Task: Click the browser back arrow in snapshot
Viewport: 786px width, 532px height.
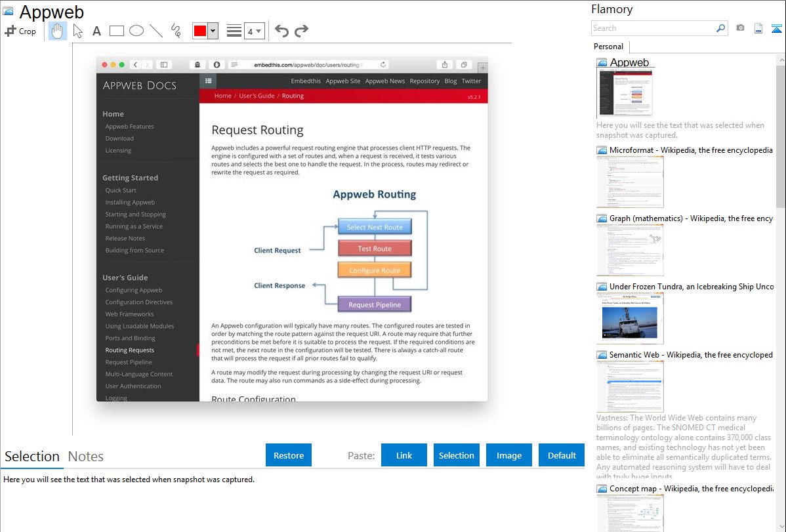Action: (135, 65)
